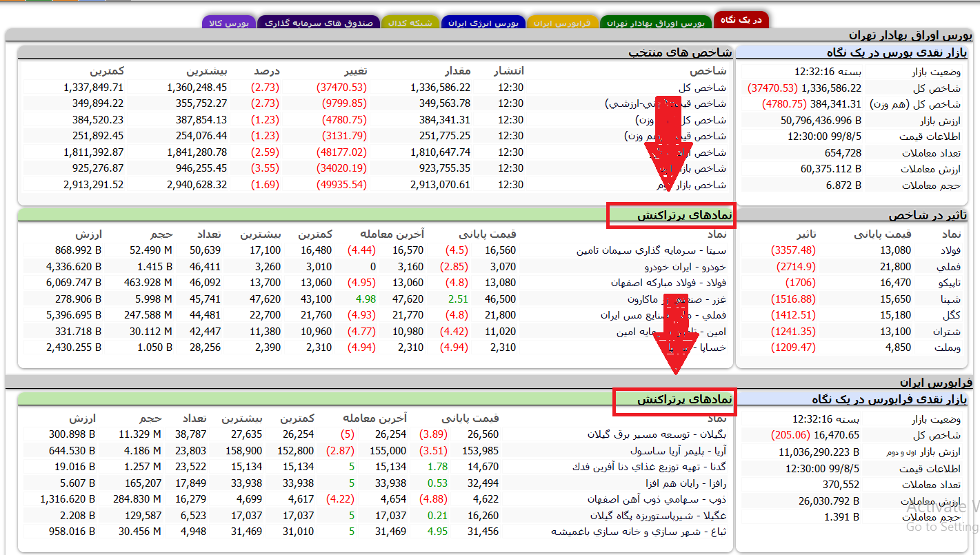Open the بورس انرژی ایران tab
Screen dimensions: 980x555
point(483,23)
